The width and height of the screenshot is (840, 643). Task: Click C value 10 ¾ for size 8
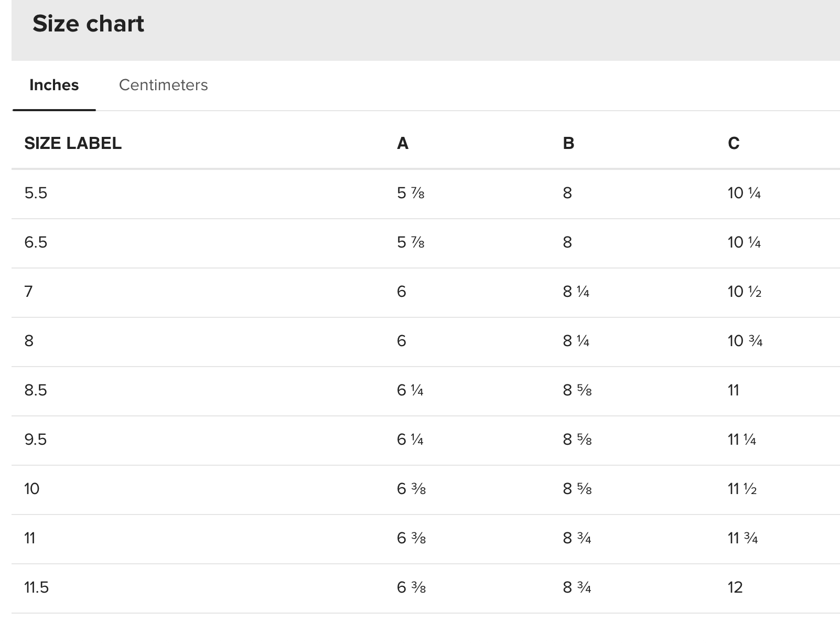(745, 341)
